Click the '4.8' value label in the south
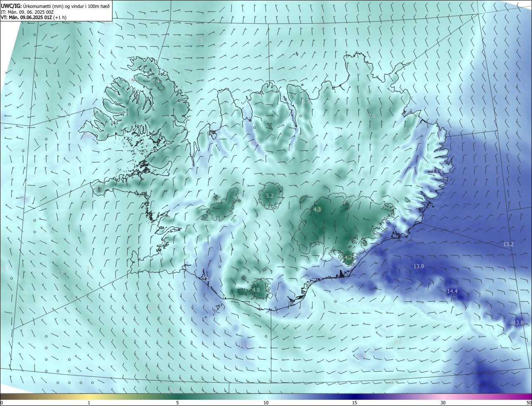The height and width of the screenshot is (406, 532). 256,290
